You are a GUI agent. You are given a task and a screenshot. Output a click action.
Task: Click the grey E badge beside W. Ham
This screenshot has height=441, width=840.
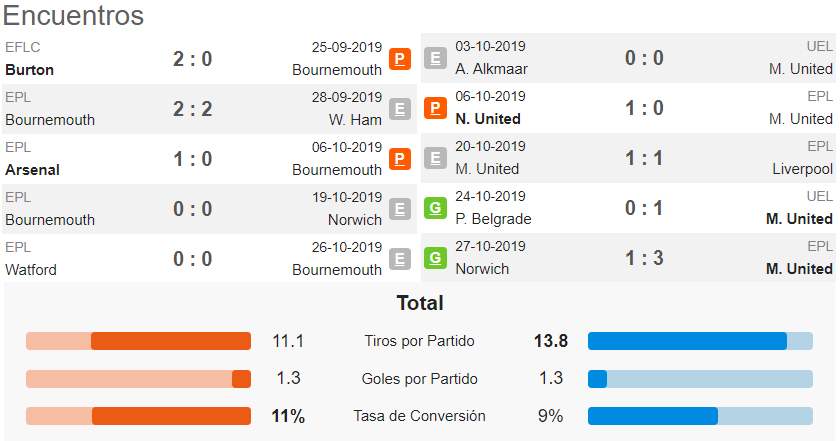click(400, 109)
